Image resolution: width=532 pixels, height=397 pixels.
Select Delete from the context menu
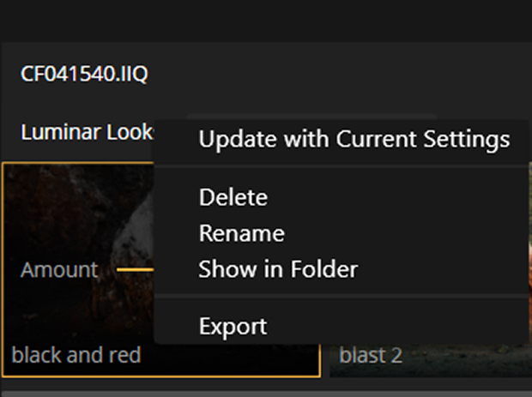point(233,197)
